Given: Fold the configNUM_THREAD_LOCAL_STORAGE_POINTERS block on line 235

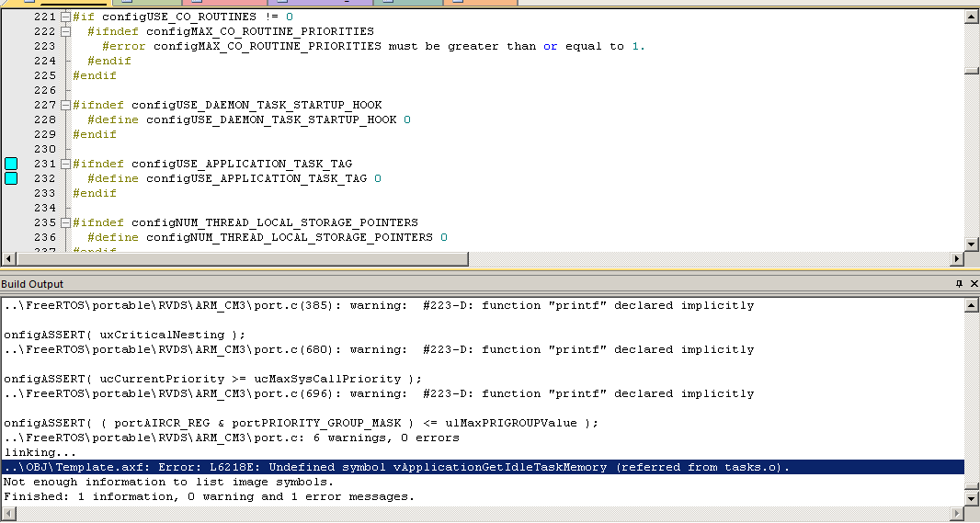Looking at the screenshot, I should pos(65,222).
